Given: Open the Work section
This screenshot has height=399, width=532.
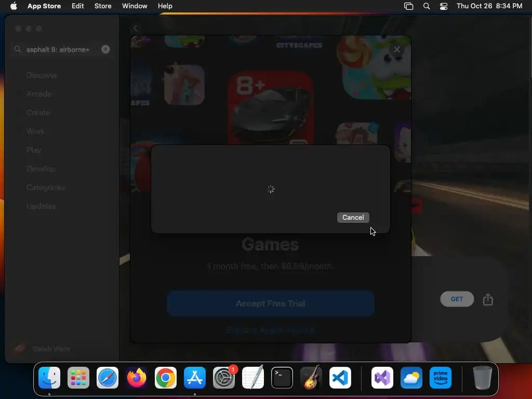Looking at the screenshot, I should pyautogui.click(x=36, y=131).
